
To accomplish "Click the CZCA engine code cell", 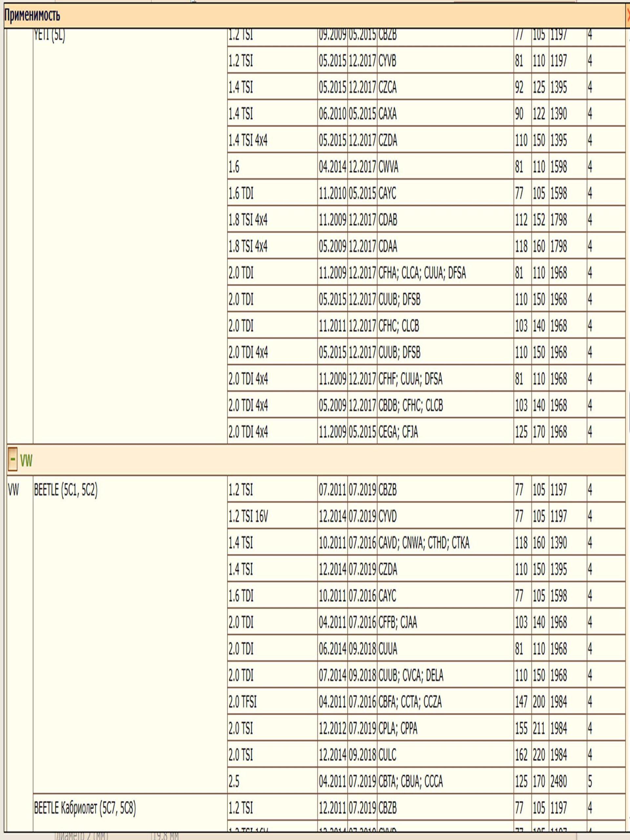I will coord(387,87).
